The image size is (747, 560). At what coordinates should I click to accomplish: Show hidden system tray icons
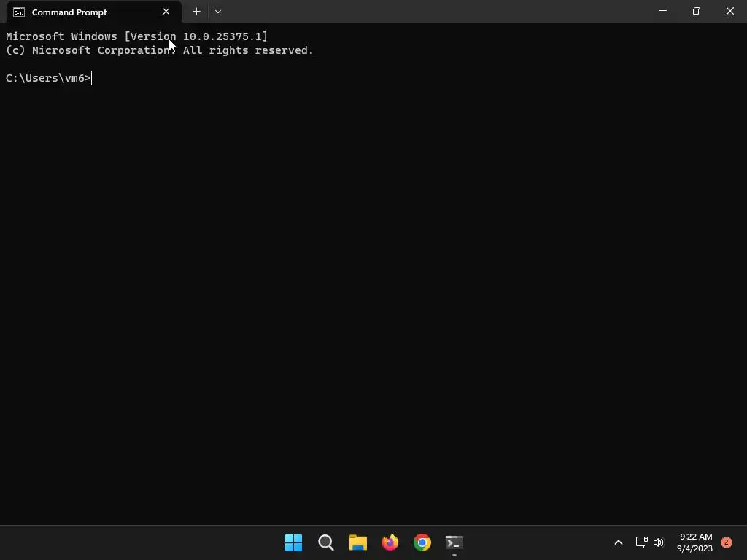click(619, 542)
